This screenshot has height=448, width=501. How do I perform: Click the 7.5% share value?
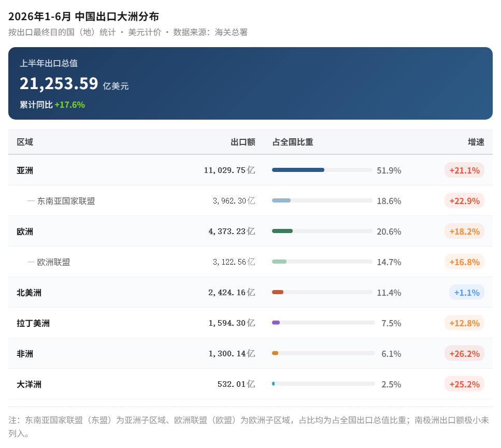[391, 323]
